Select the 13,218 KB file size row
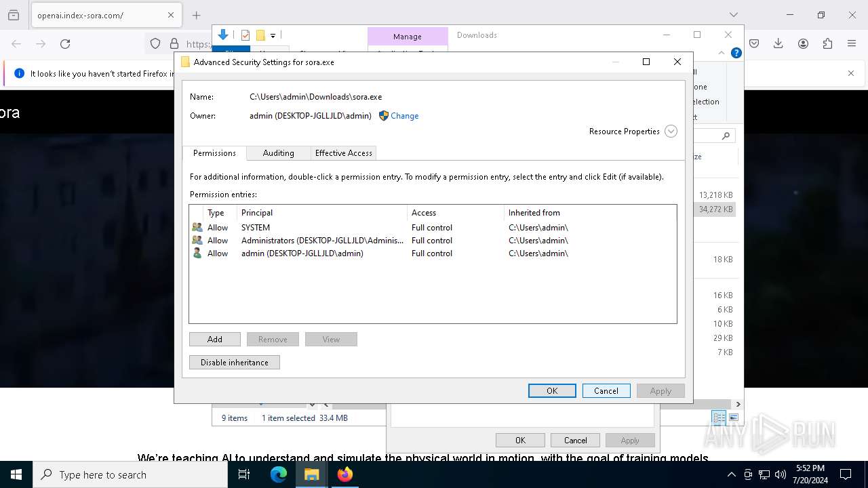Screen dimensions: 868x488 click(x=716, y=195)
